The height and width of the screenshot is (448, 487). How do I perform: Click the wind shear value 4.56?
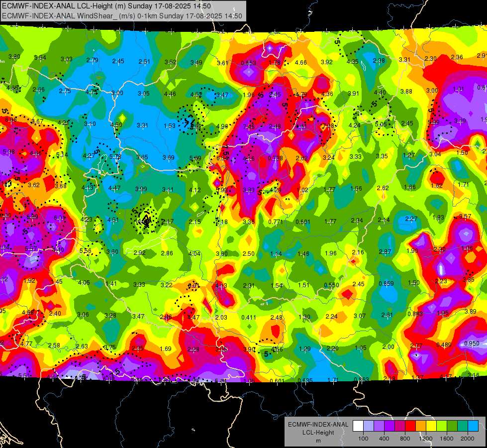coord(277,349)
